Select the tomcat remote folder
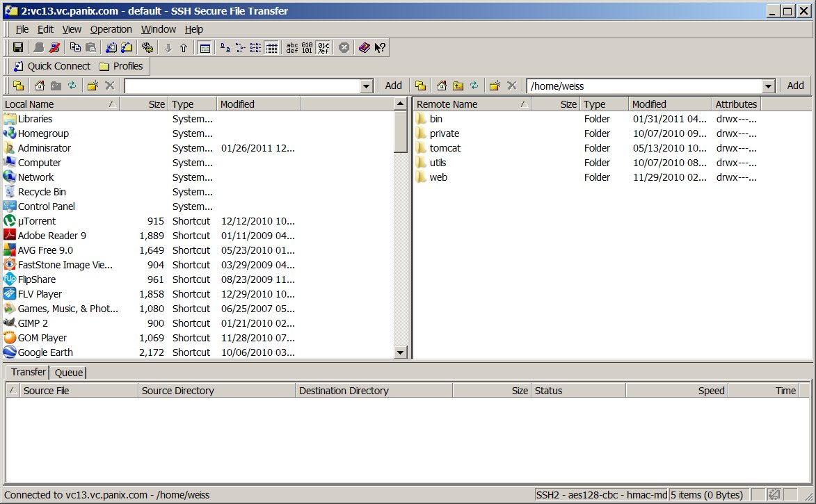The image size is (816, 504). point(445,148)
